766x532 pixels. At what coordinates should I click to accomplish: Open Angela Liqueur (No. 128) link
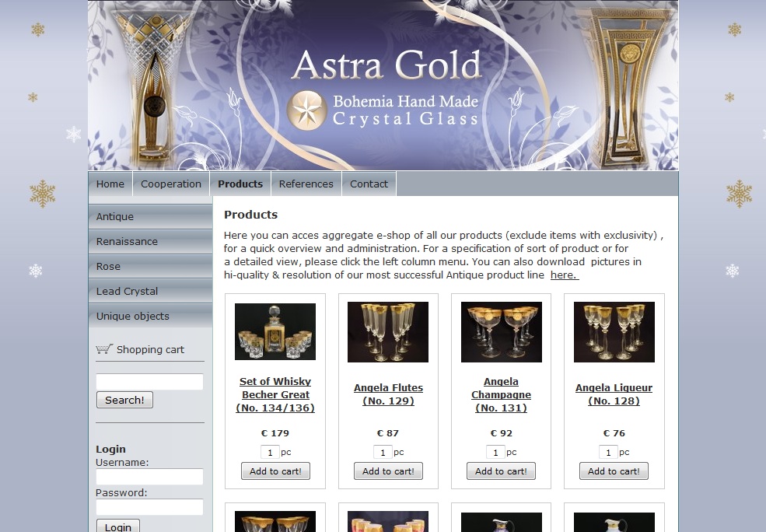(x=614, y=394)
